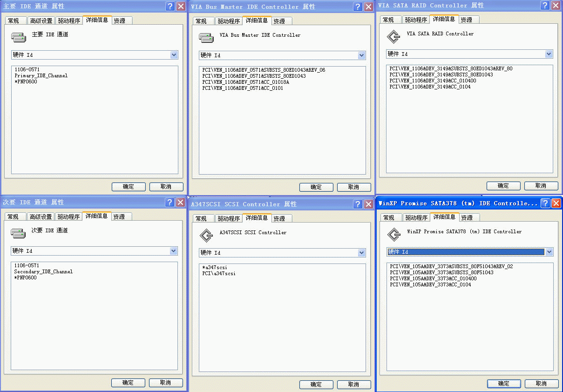The height and width of the screenshot is (392, 563).
Task: Click controller icon in Promise SATA378 window
Action: tap(394, 234)
